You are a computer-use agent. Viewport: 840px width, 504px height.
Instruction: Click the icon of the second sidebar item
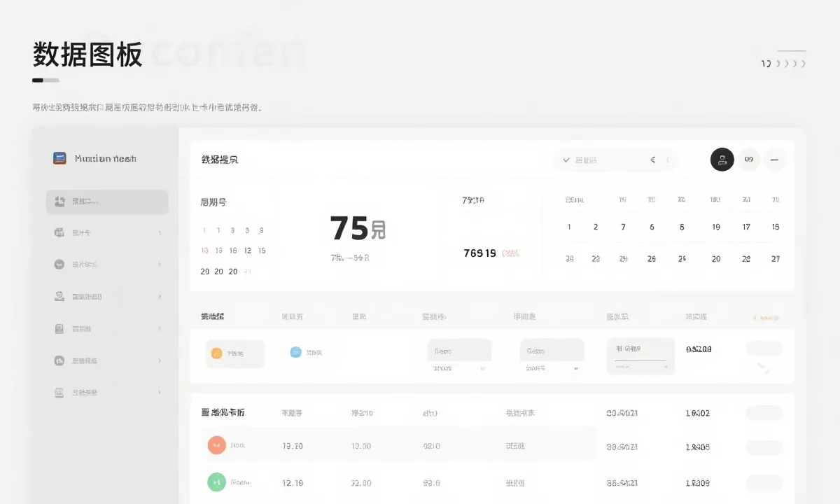59,232
